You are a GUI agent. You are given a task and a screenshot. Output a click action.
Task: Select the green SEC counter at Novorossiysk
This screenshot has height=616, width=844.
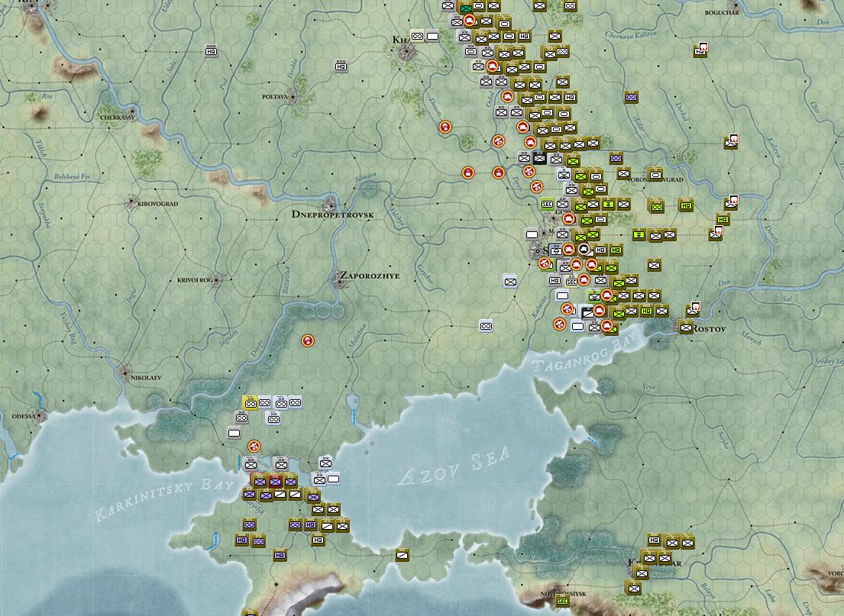[x=562, y=601]
